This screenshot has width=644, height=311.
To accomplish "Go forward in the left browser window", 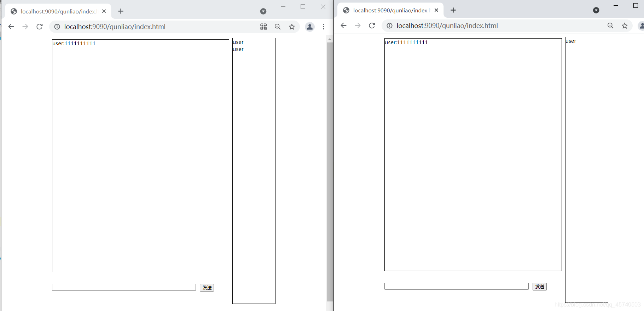I will point(25,27).
